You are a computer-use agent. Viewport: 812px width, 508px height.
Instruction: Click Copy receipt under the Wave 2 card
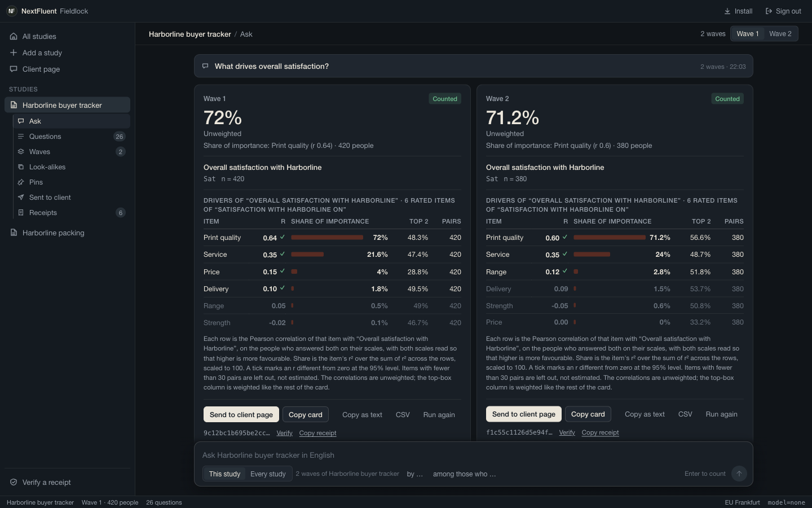pyautogui.click(x=600, y=433)
